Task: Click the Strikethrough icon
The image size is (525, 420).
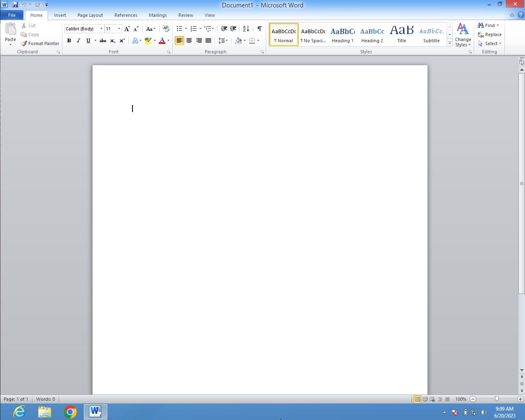Action: coord(103,41)
